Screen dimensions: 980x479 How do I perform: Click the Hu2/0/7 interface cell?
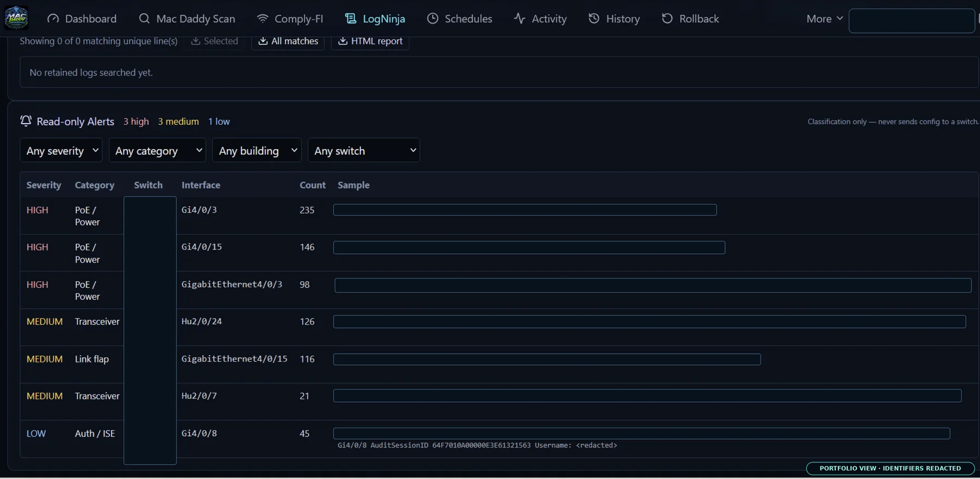[x=199, y=396]
